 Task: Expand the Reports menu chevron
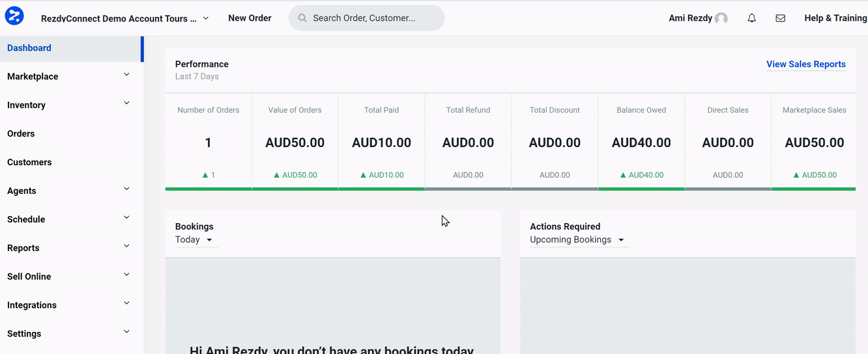(x=126, y=247)
